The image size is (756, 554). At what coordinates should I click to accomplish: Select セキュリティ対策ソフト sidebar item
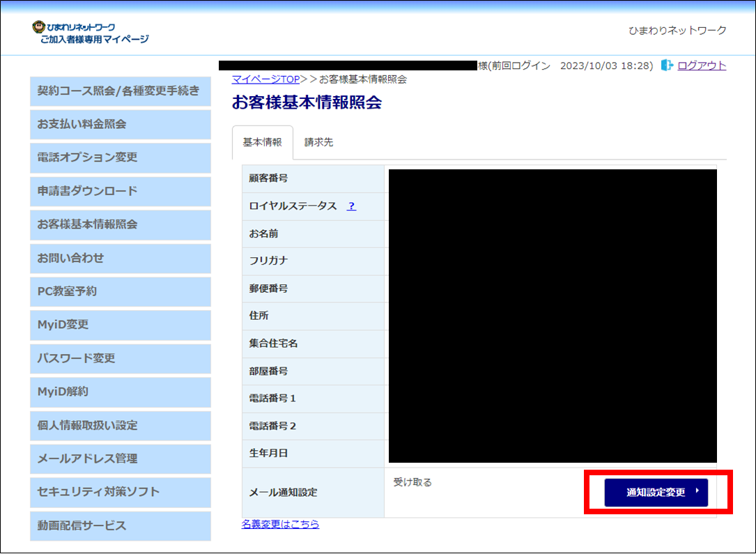121,492
